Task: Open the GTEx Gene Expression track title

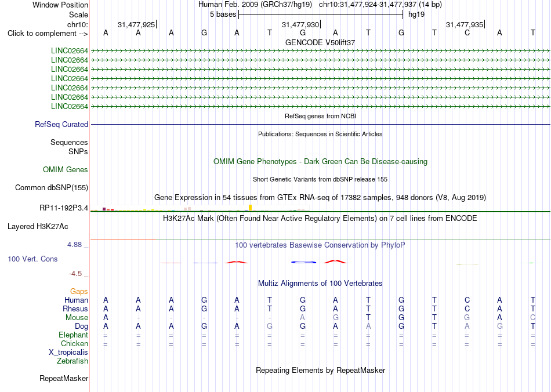Action: pos(320,197)
